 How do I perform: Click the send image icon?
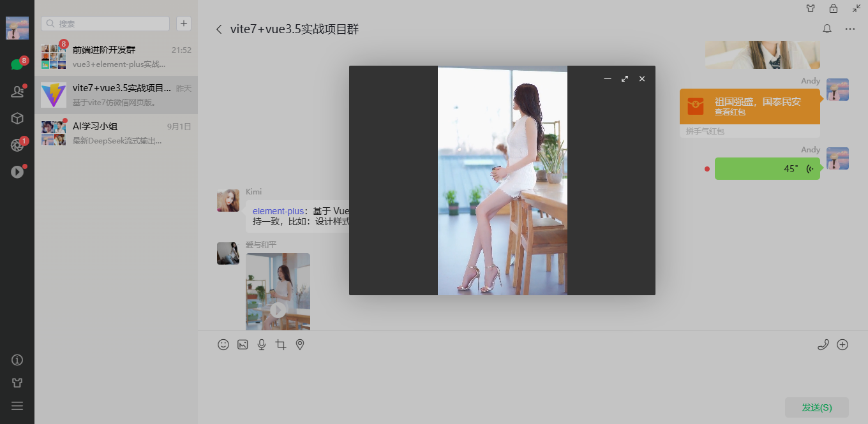[243, 344]
